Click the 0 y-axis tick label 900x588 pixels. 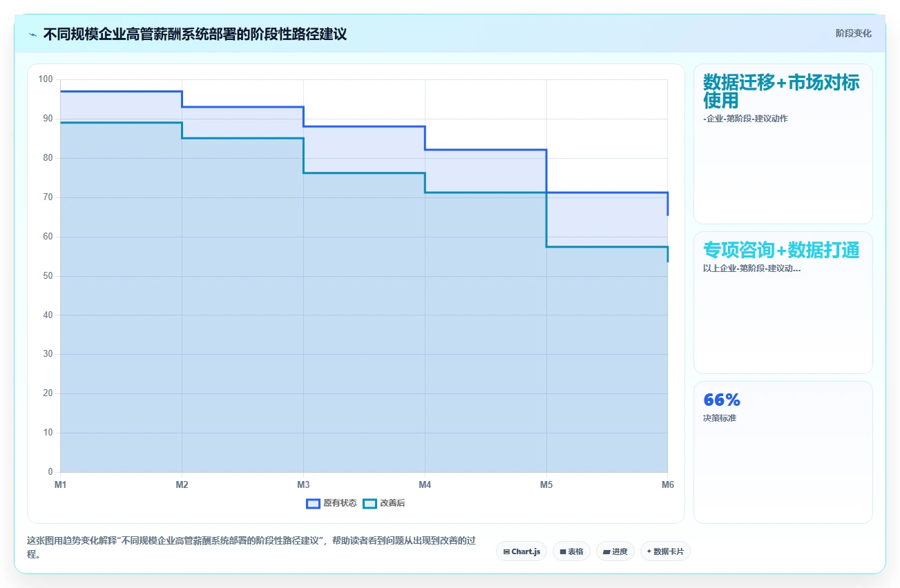(x=50, y=472)
